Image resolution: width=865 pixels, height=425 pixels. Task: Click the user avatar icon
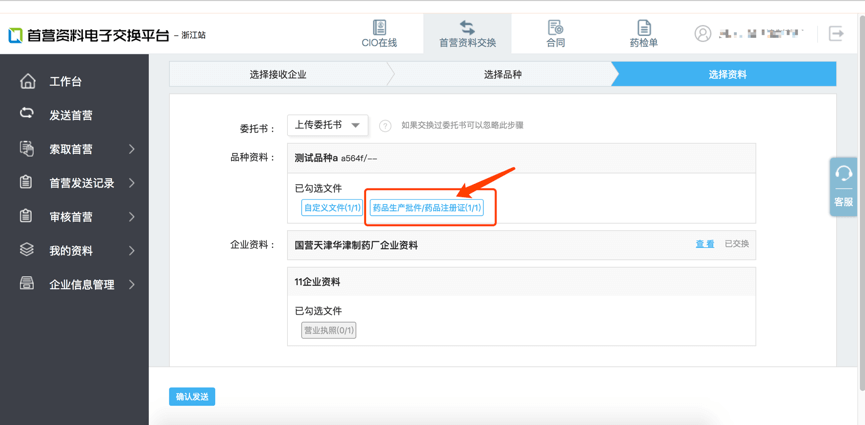tap(703, 34)
